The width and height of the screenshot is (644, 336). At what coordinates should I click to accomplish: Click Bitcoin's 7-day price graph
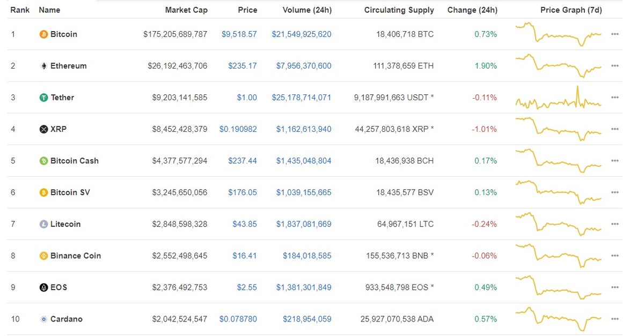click(x=558, y=34)
